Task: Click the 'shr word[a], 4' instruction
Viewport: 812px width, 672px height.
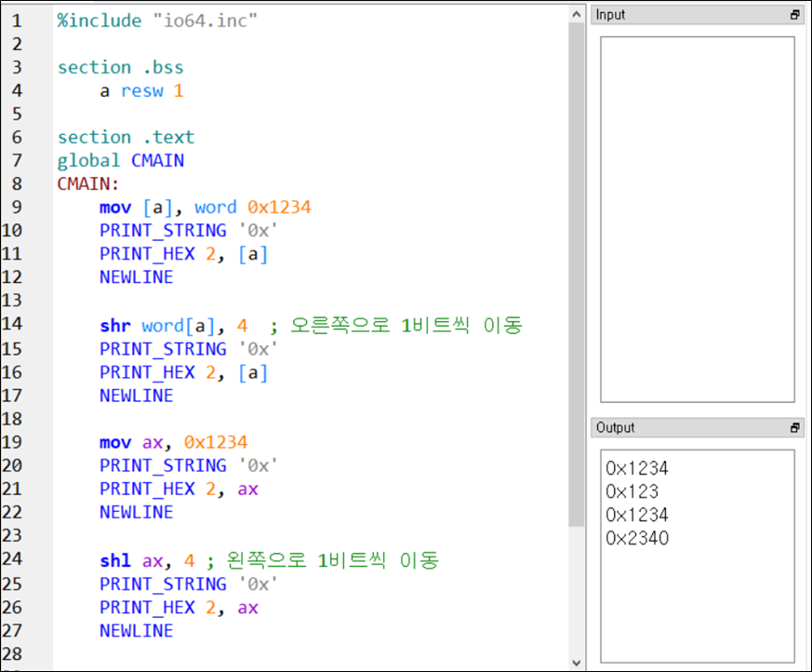Action: (x=174, y=326)
